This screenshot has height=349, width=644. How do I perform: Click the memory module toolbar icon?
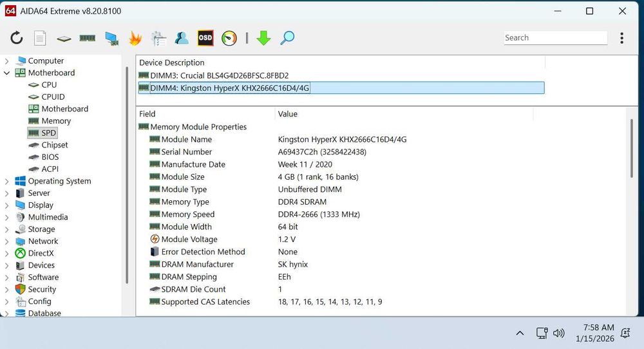[x=88, y=38]
